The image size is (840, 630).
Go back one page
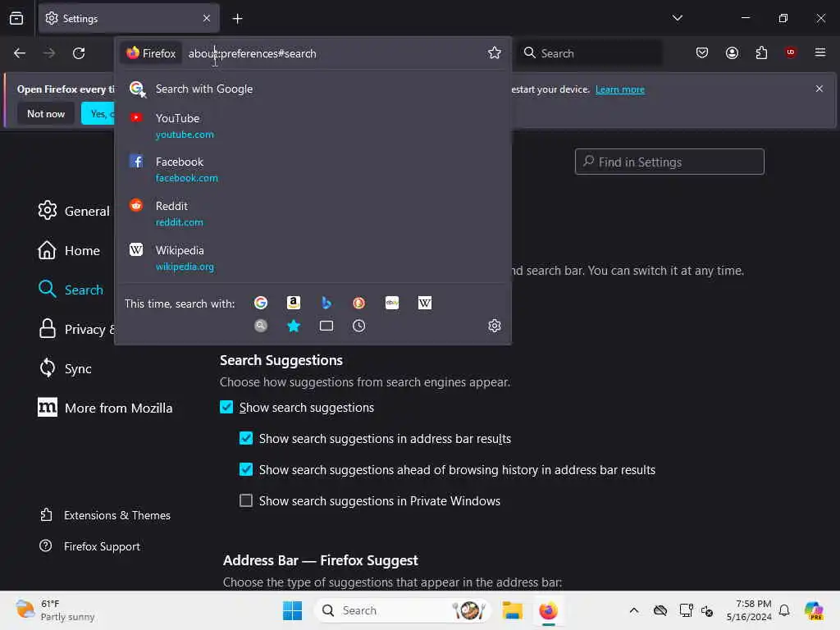point(20,53)
